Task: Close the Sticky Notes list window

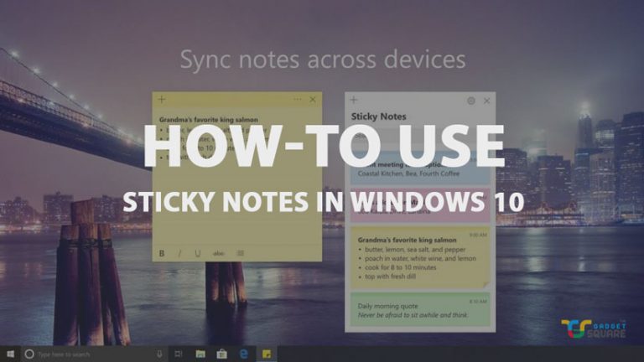Action: pyautogui.click(x=486, y=101)
